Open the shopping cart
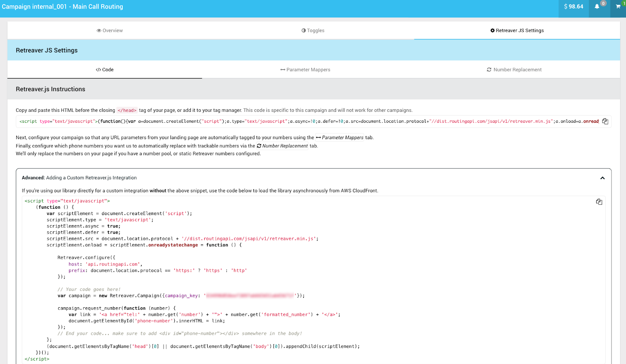The width and height of the screenshot is (626, 364). tap(618, 7)
